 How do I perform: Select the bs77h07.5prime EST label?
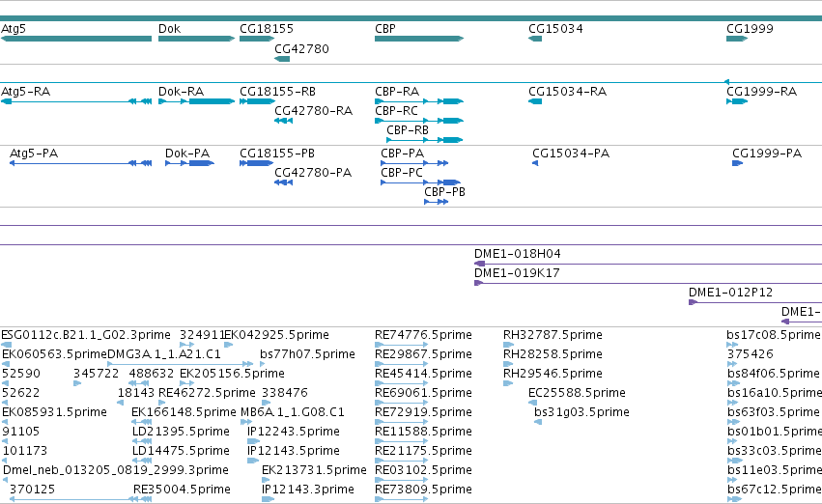(x=308, y=354)
